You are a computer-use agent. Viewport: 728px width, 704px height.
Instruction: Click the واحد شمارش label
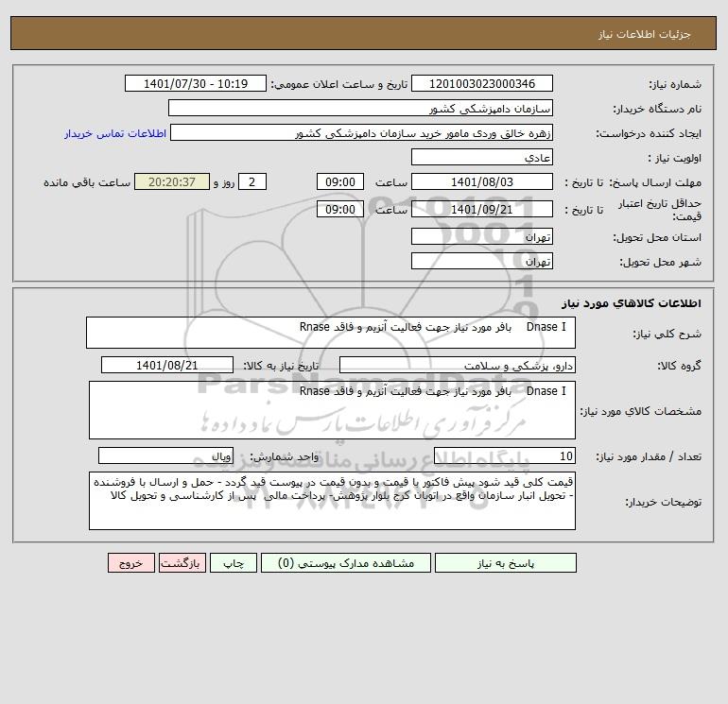tap(285, 456)
